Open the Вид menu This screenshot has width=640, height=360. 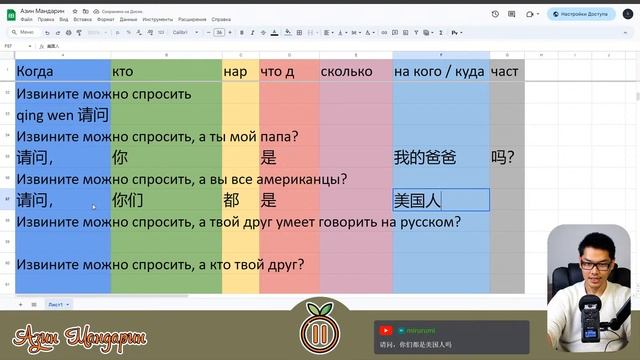point(64,20)
